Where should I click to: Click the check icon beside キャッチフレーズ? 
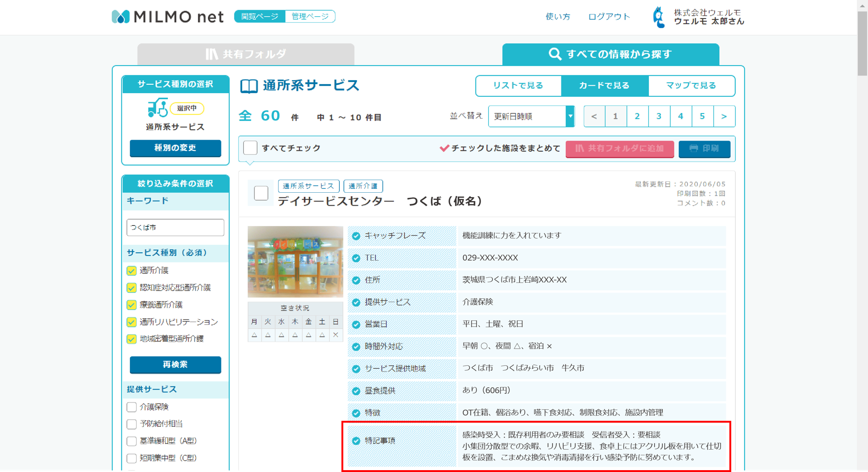point(356,236)
